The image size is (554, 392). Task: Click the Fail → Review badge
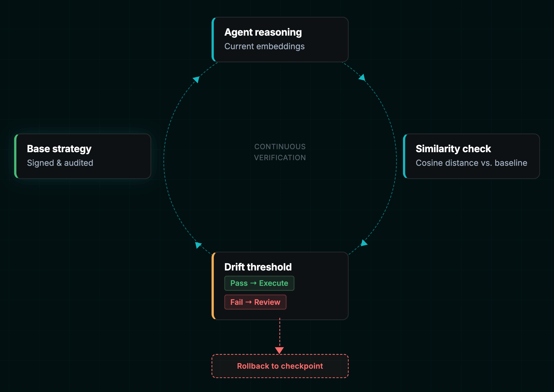point(255,302)
